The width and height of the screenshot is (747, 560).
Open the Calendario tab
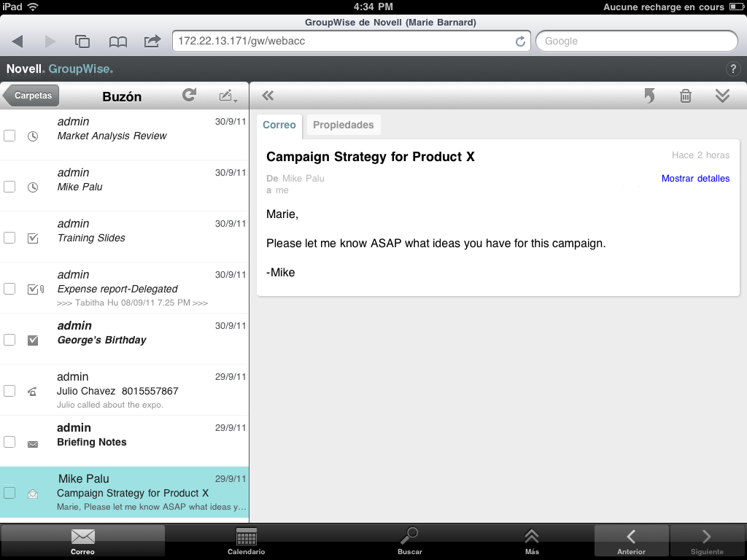click(x=246, y=541)
